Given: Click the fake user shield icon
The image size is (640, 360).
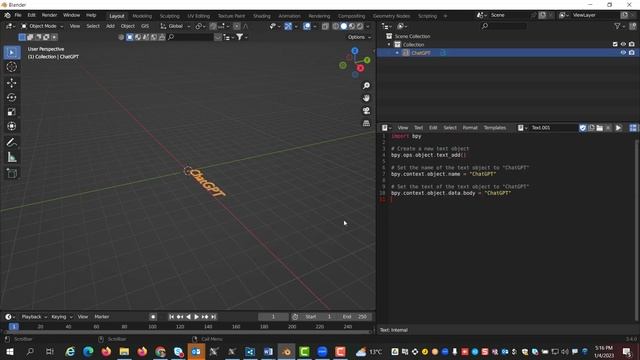Looking at the screenshot, I should point(583,128).
